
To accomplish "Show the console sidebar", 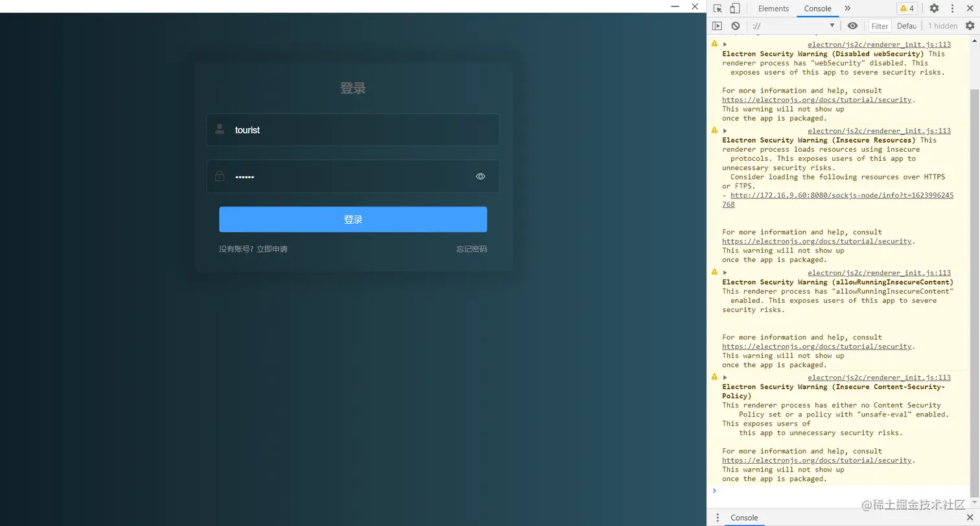I will (717, 26).
